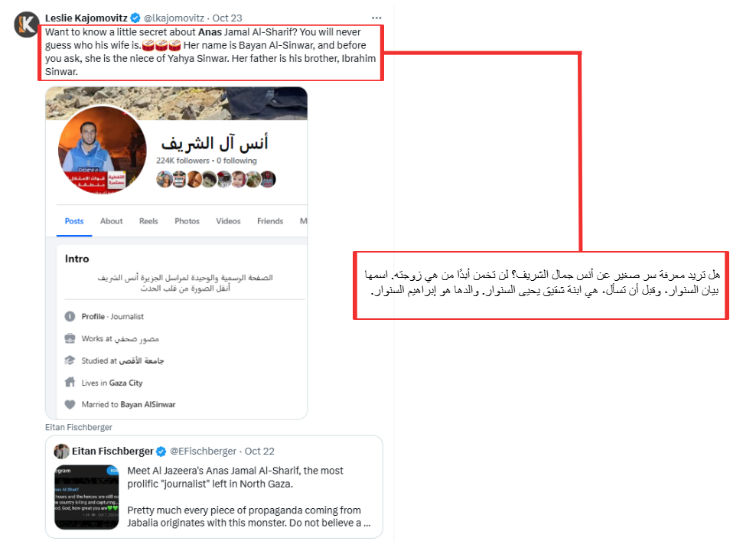Open the three-dot more options menu

pyautogui.click(x=376, y=18)
